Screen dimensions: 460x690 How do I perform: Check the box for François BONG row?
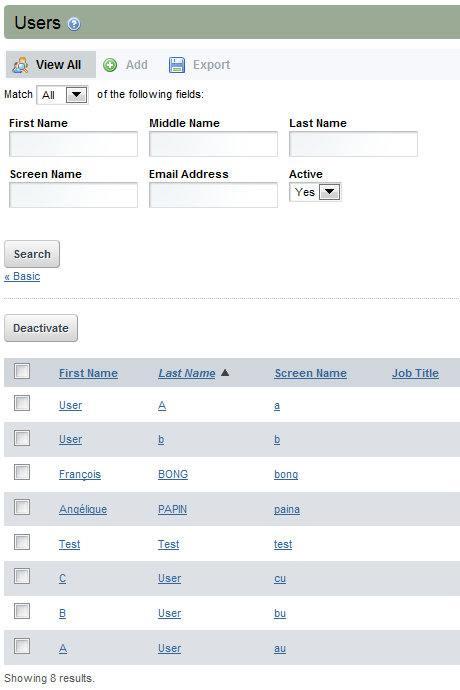click(x=22, y=472)
